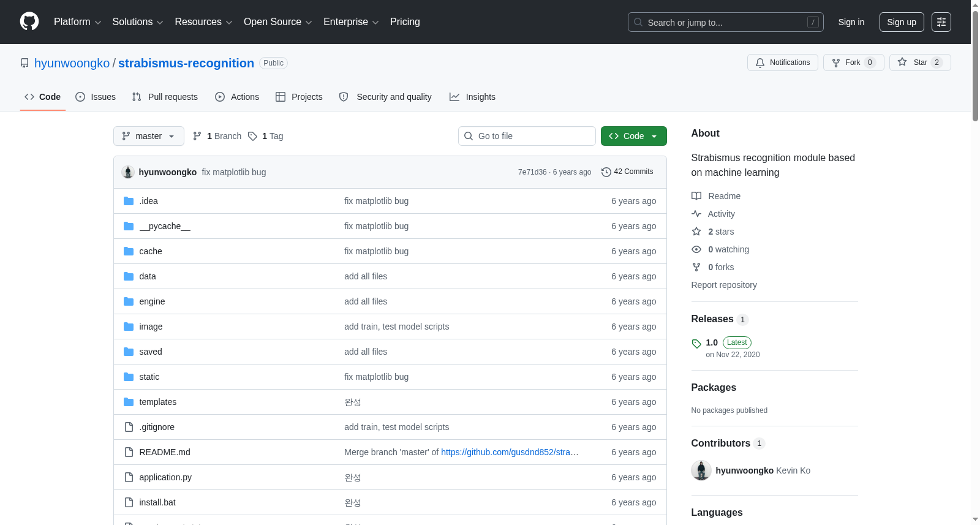The height and width of the screenshot is (525, 980).
Task: Switch to the Code tab
Action: [x=42, y=97]
